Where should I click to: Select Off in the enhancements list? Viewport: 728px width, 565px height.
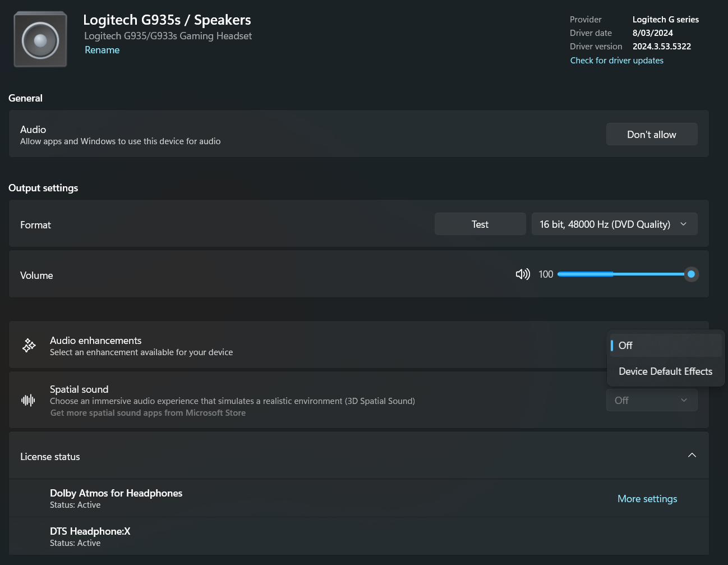pyautogui.click(x=665, y=345)
